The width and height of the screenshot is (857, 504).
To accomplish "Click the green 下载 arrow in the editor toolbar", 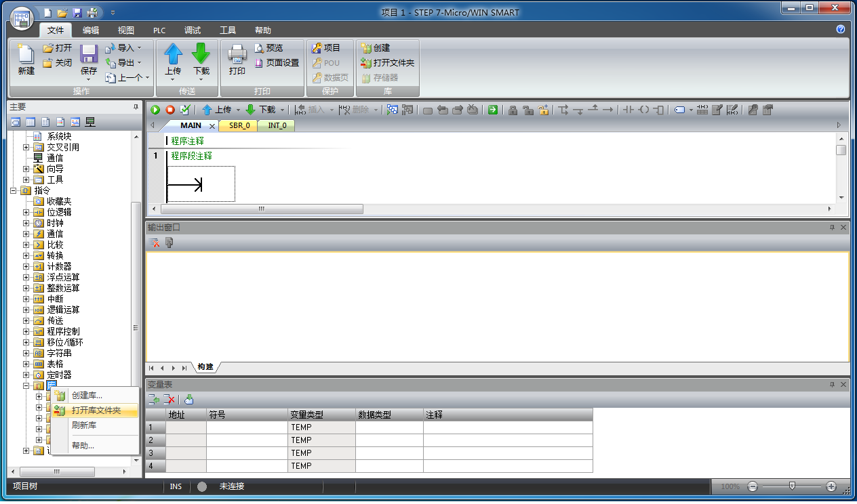I will [x=251, y=110].
